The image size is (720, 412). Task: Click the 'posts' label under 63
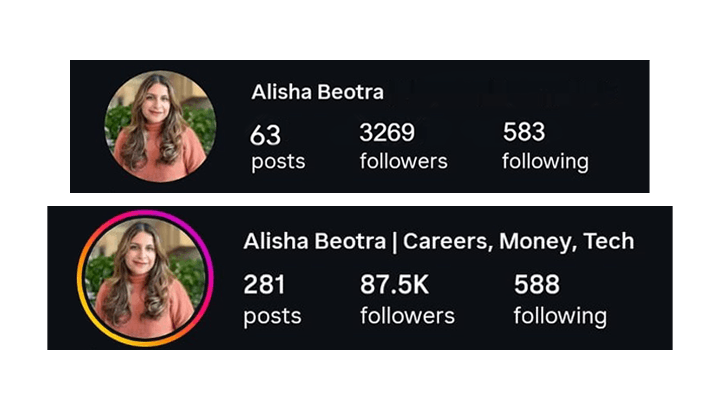278,162
